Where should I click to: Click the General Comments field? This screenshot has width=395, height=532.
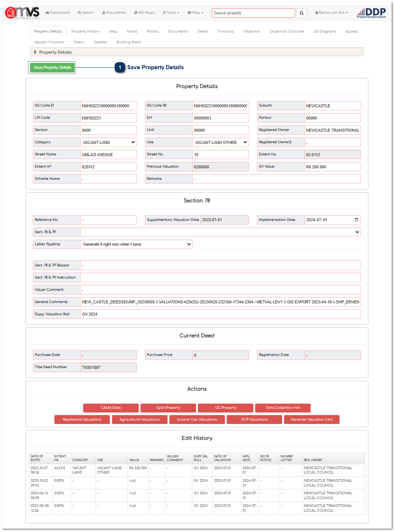pyautogui.click(x=220, y=302)
